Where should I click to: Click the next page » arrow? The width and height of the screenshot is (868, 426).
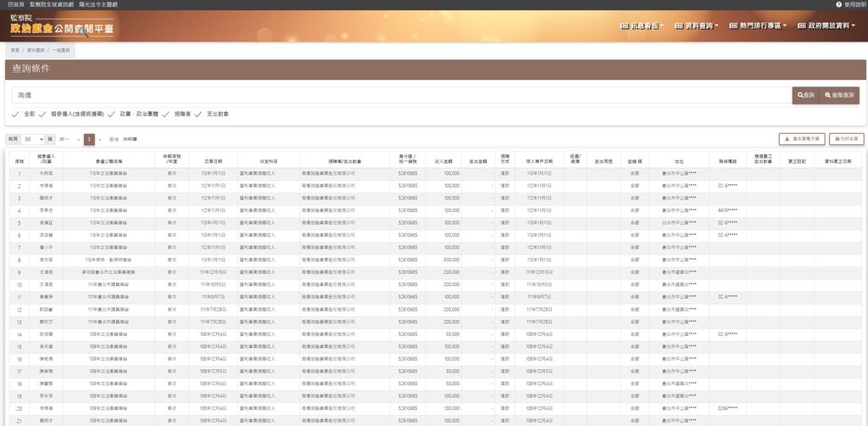100,140
